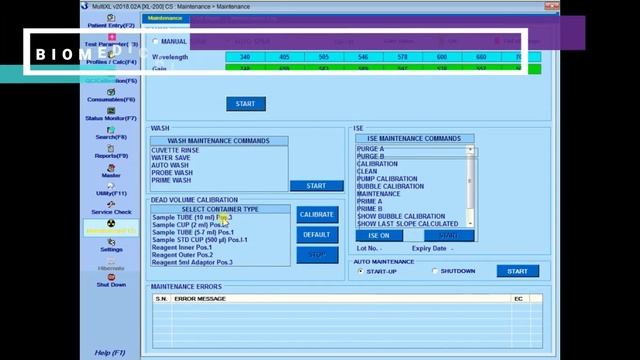Screen dimensions: 640x360
Task: Click the STOP button under DEFAULT
Action: click(317, 255)
